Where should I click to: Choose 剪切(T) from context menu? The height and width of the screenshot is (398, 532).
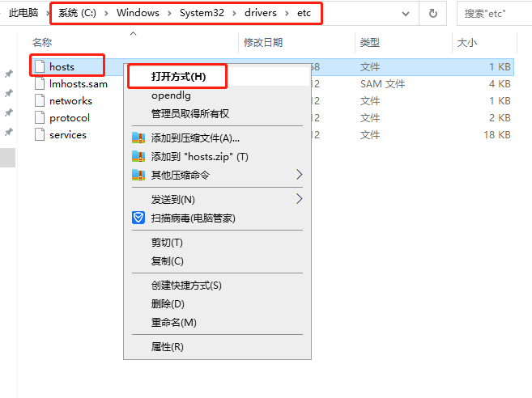167,243
